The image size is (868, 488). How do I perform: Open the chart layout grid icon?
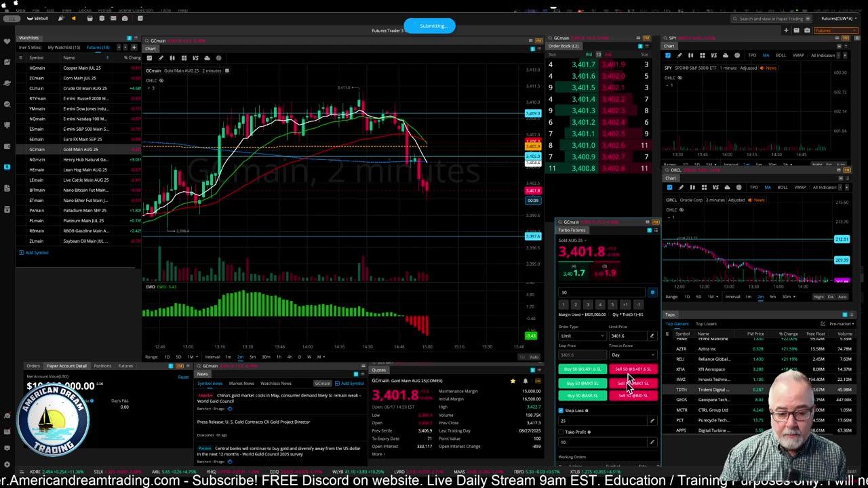tap(184, 58)
